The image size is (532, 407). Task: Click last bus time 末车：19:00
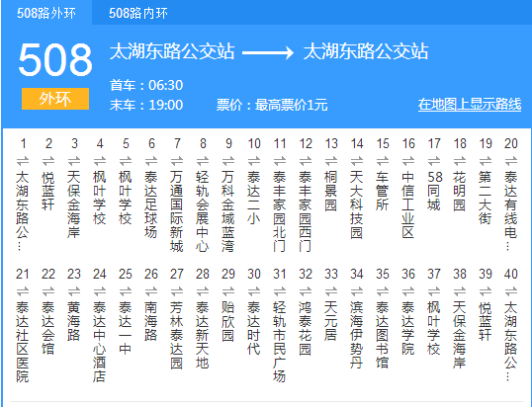point(146,105)
